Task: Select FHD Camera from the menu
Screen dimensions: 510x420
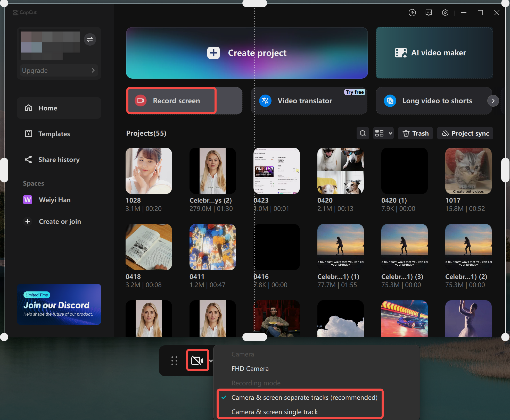Action: click(250, 368)
